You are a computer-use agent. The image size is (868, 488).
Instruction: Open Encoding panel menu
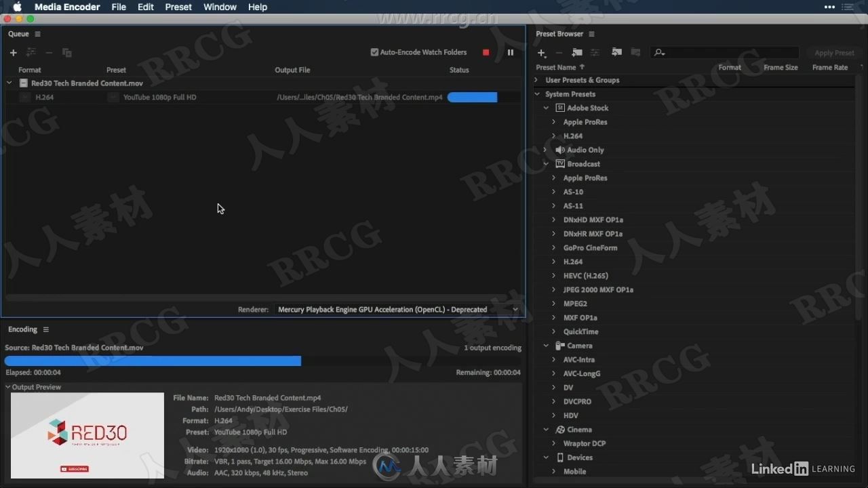click(x=46, y=329)
